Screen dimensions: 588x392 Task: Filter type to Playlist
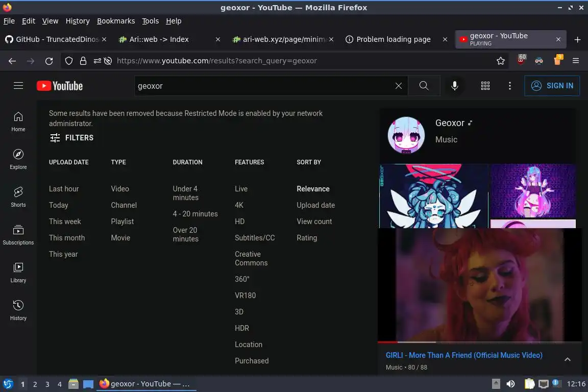[x=122, y=222]
